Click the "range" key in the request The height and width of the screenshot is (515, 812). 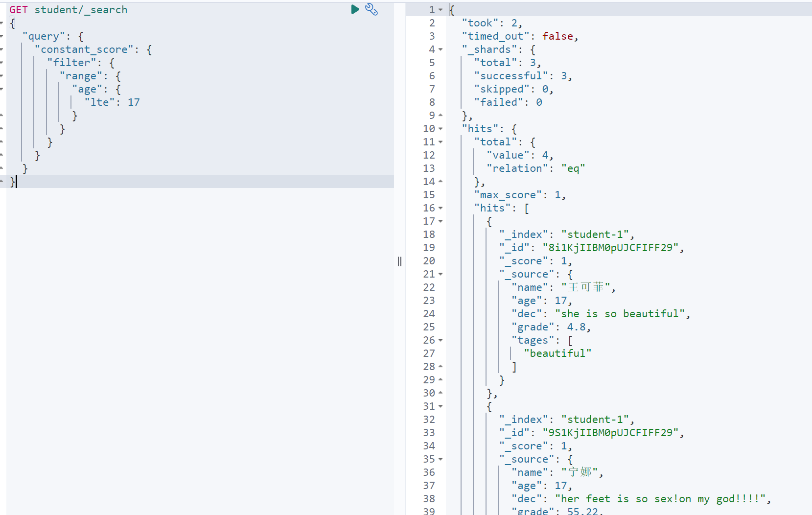tap(81, 76)
